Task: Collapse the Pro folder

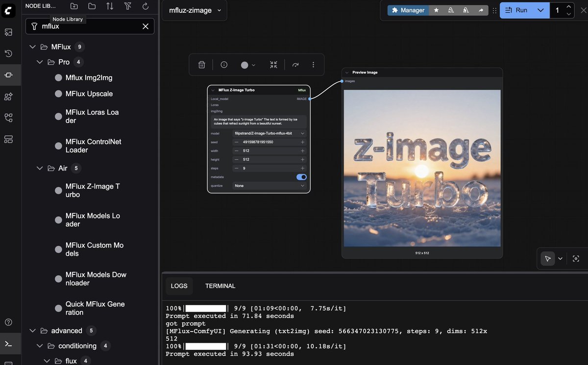Action: click(40, 62)
